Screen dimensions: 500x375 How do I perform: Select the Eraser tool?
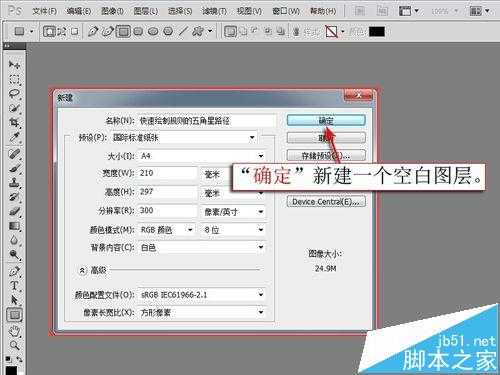(14, 211)
